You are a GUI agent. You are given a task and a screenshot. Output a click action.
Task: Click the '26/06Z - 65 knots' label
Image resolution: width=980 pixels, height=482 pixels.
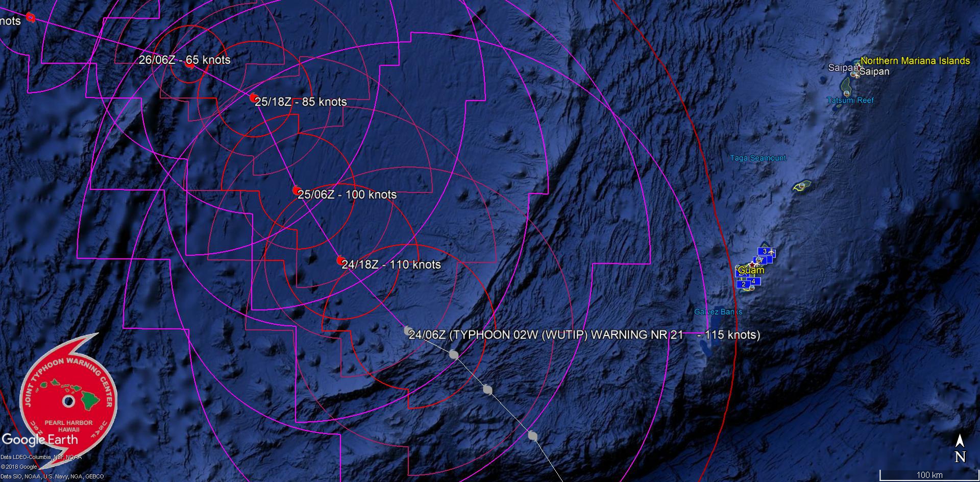pos(185,60)
